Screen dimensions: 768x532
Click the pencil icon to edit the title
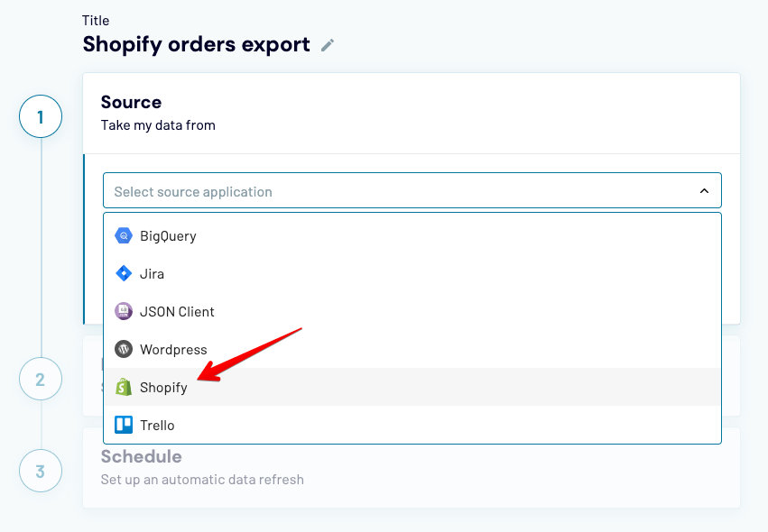click(327, 43)
